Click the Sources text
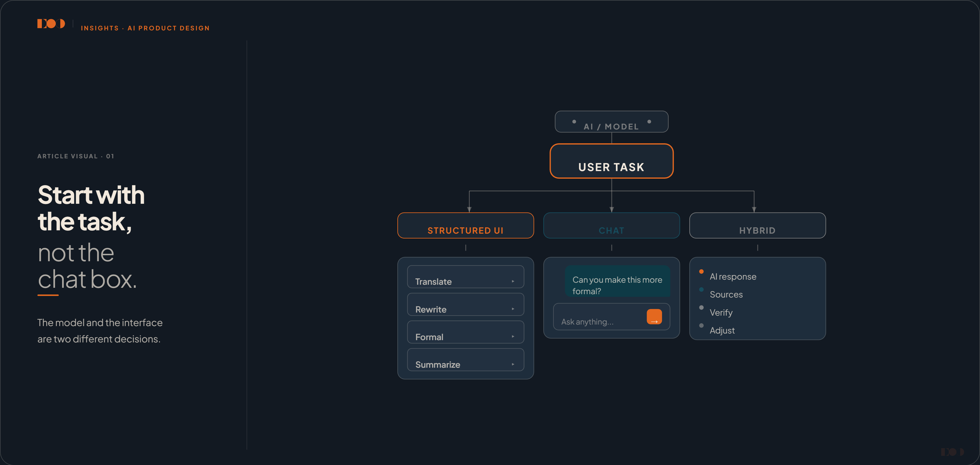The height and width of the screenshot is (465, 980). (x=726, y=294)
